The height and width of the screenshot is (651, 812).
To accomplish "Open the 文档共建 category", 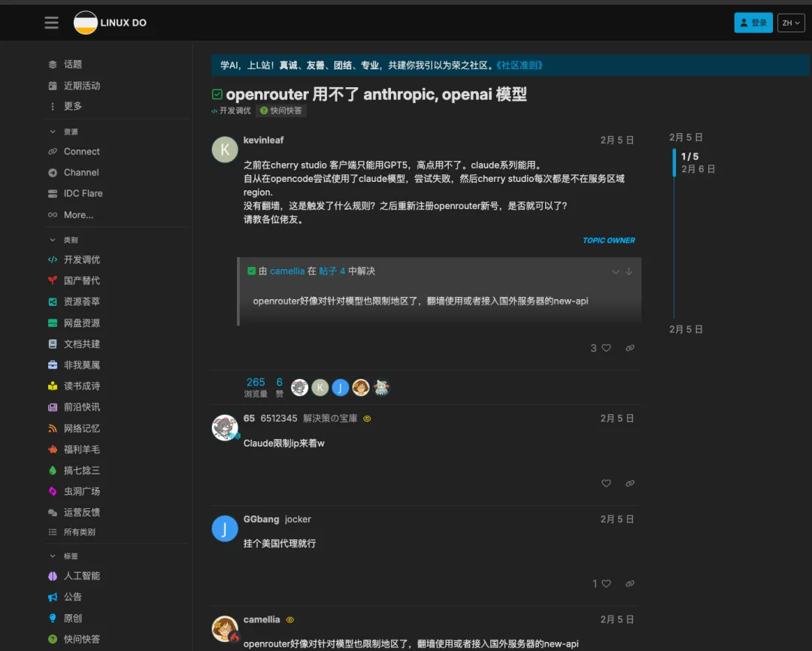I will 81,344.
